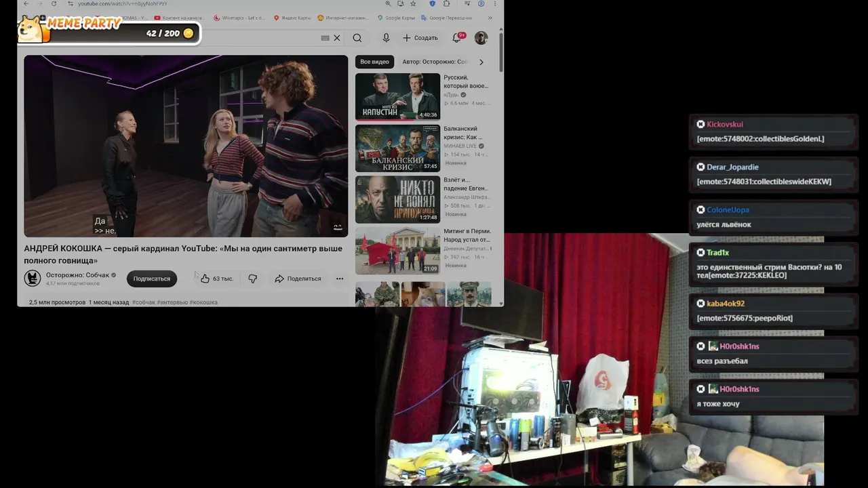
Task: Click the chat message улёгся львёнок
Action: [x=724, y=224]
